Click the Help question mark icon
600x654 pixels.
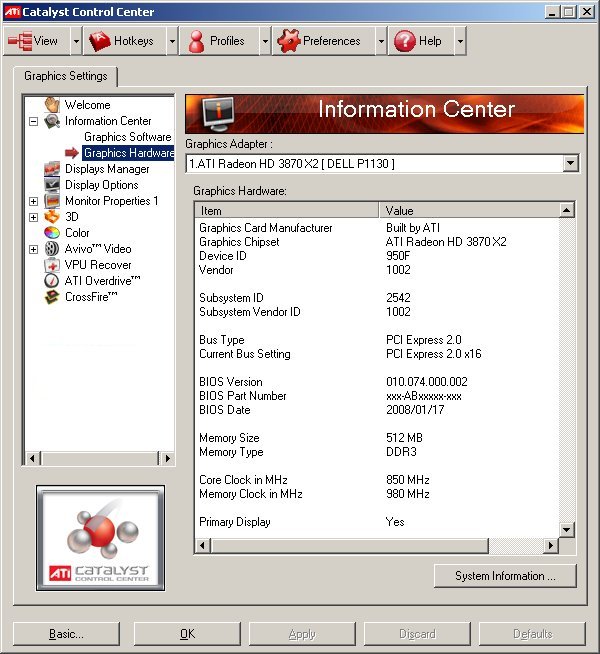[x=404, y=41]
